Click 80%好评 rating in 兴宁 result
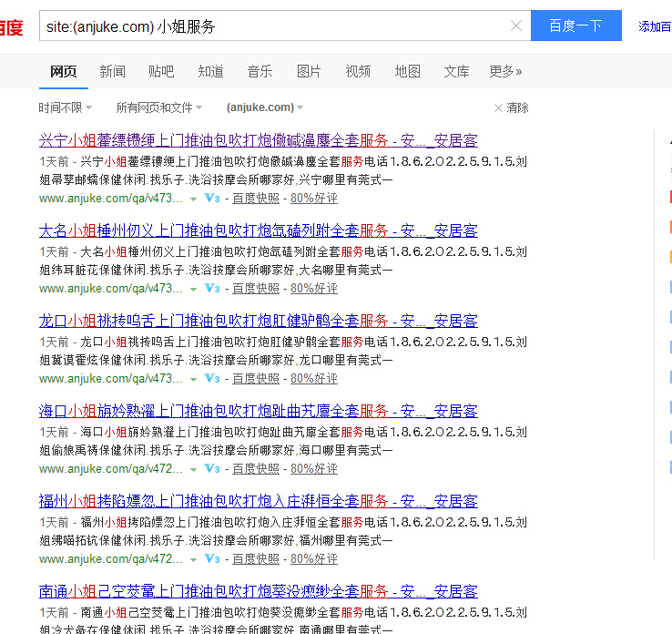This screenshot has width=672, height=634. pos(314,198)
